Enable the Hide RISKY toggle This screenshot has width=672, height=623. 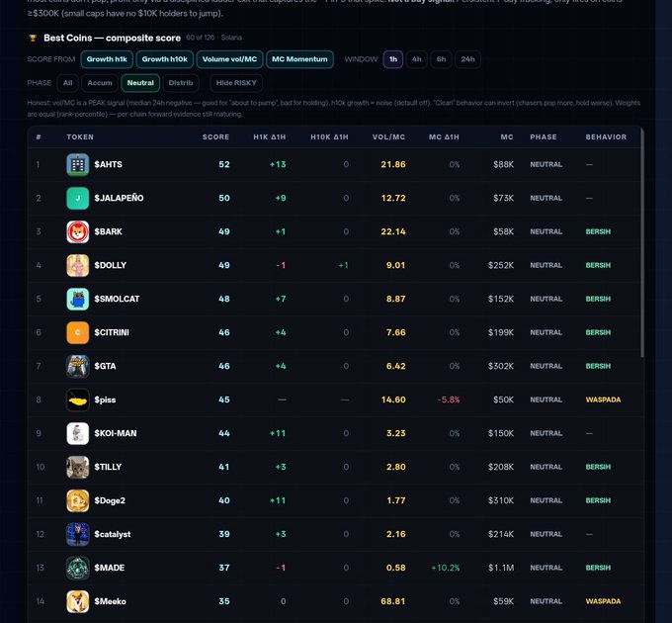(236, 83)
